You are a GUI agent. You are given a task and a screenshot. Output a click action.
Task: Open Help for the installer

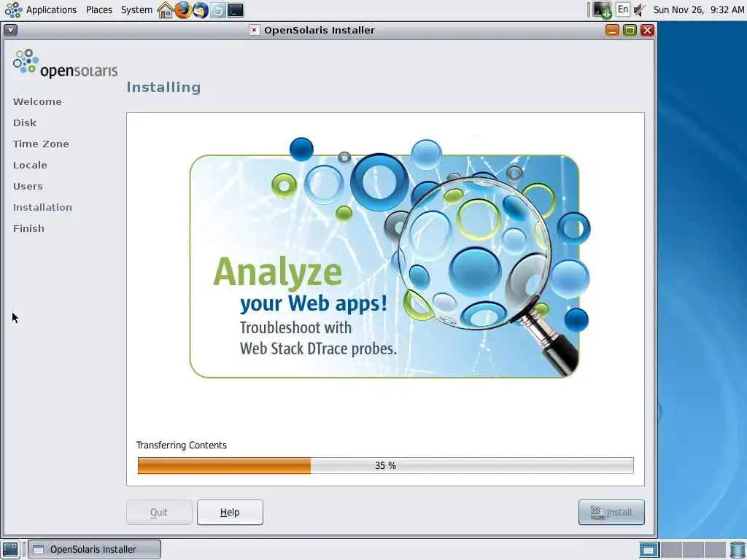pyautogui.click(x=230, y=513)
